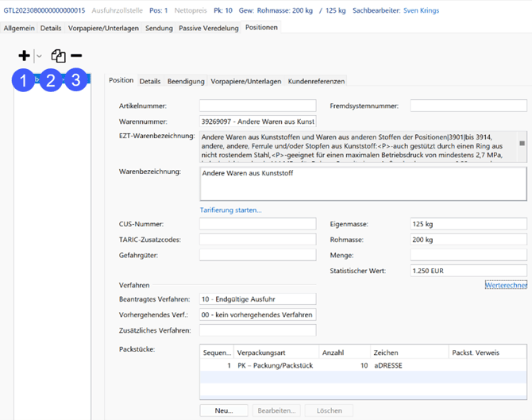Click the Fremdsystemnummer input field
Viewport: 532px width, 420px height.
coord(468,106)
